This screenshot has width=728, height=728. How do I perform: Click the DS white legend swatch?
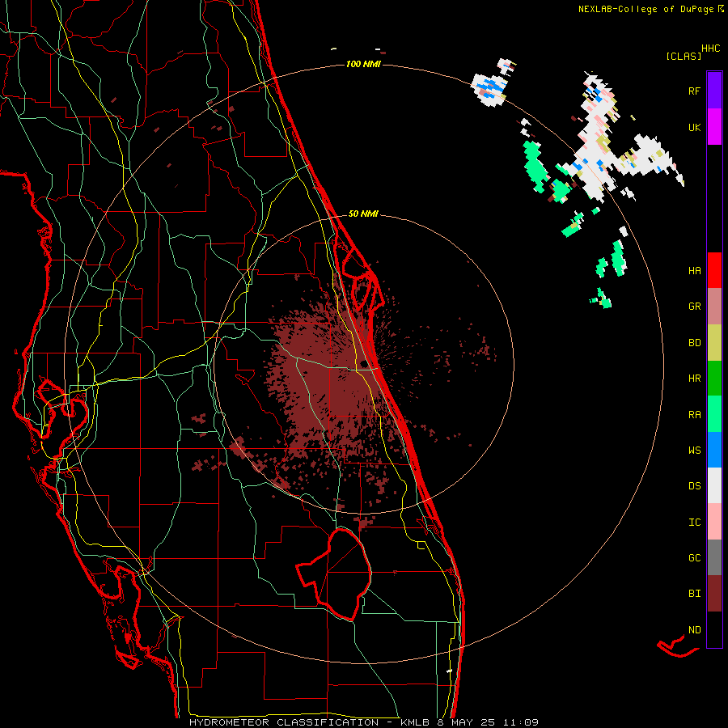pos(714,485)
